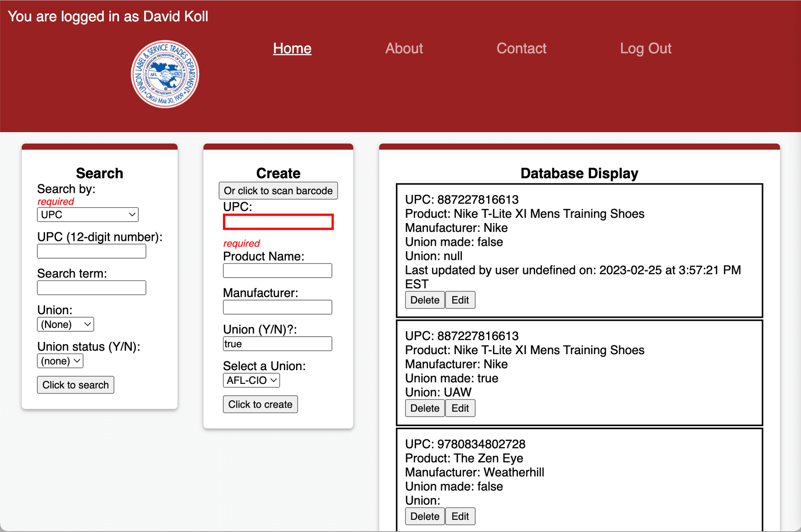801x532 pixels.
Task: Click 'Manufacturer: Weatherhill' text
Action: [474, 472]
